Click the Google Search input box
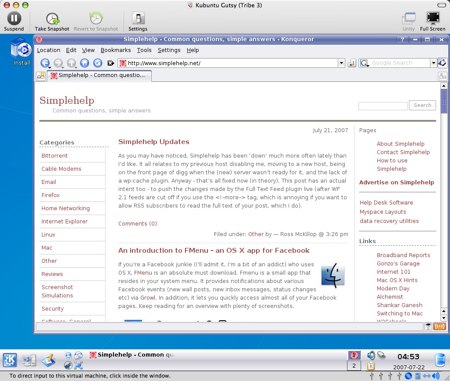 pyautogui.click(x=400, y=63)
